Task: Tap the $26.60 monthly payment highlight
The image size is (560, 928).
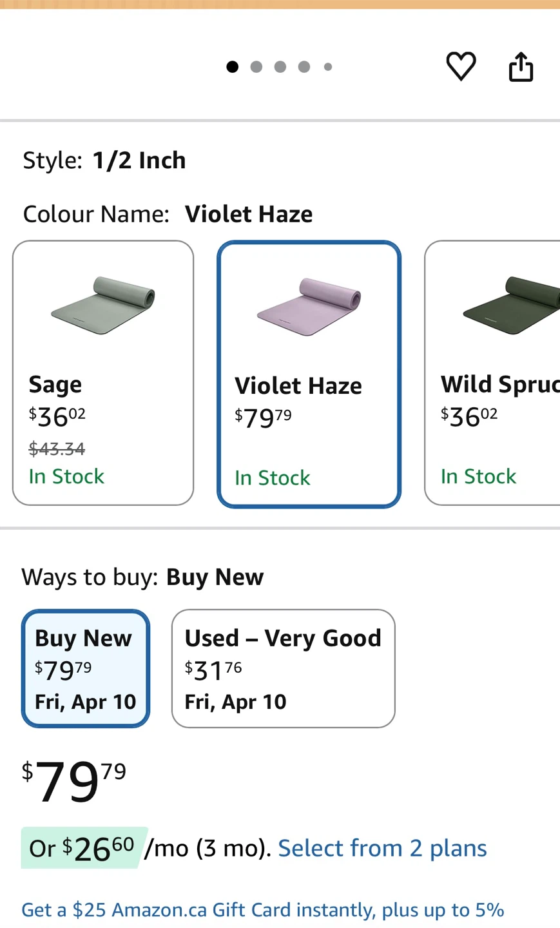Action: (x=84, y=848)
